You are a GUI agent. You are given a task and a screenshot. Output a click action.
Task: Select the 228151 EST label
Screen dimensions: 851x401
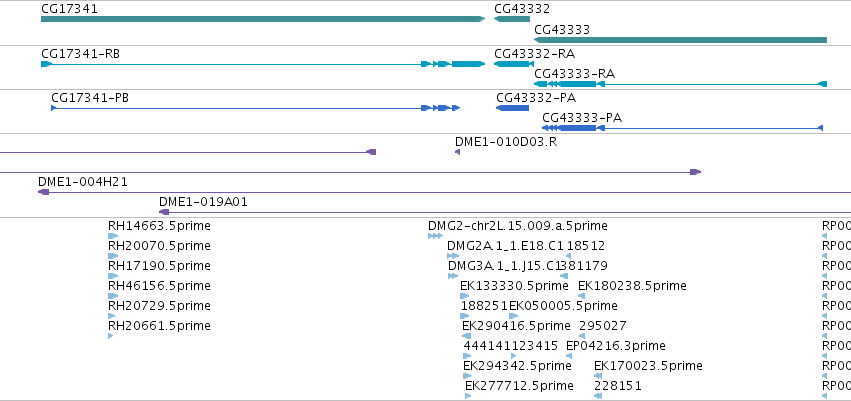pos(618,386)
